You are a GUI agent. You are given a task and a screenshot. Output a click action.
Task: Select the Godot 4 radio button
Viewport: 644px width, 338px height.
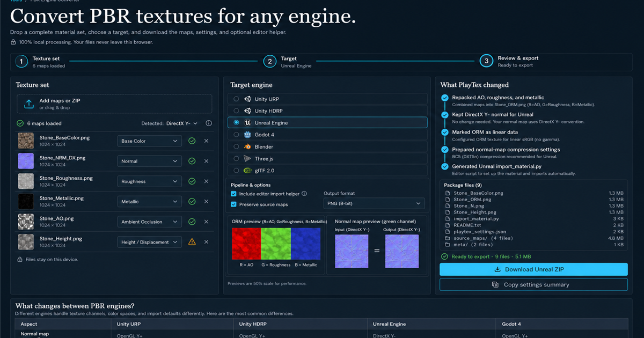point(236,135)
